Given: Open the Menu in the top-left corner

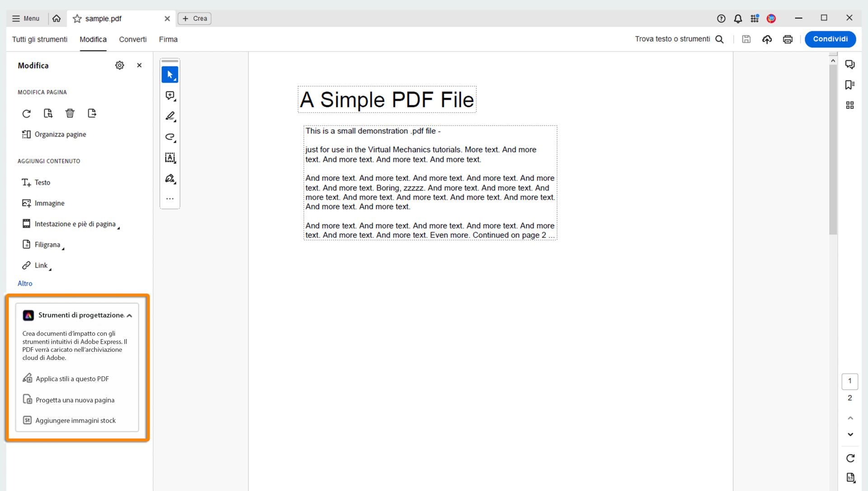Looking at the screenshot, I should (25, 19).
